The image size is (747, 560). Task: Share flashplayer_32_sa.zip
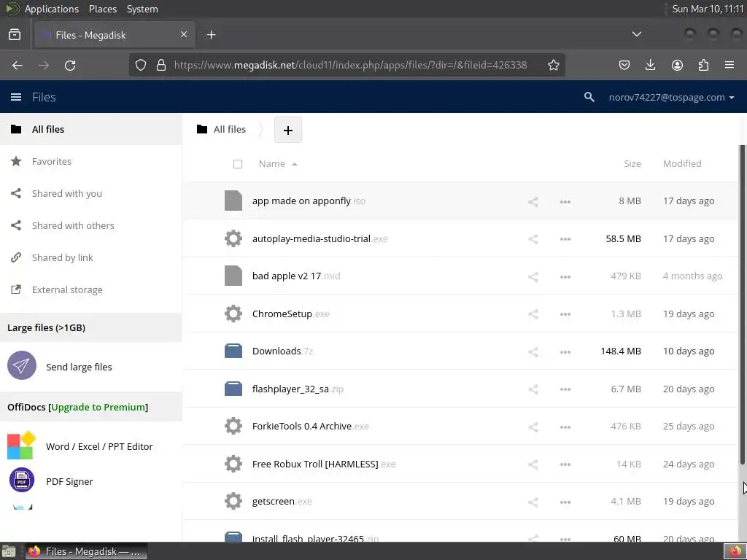pyautogui.click(x=533, y=389)
